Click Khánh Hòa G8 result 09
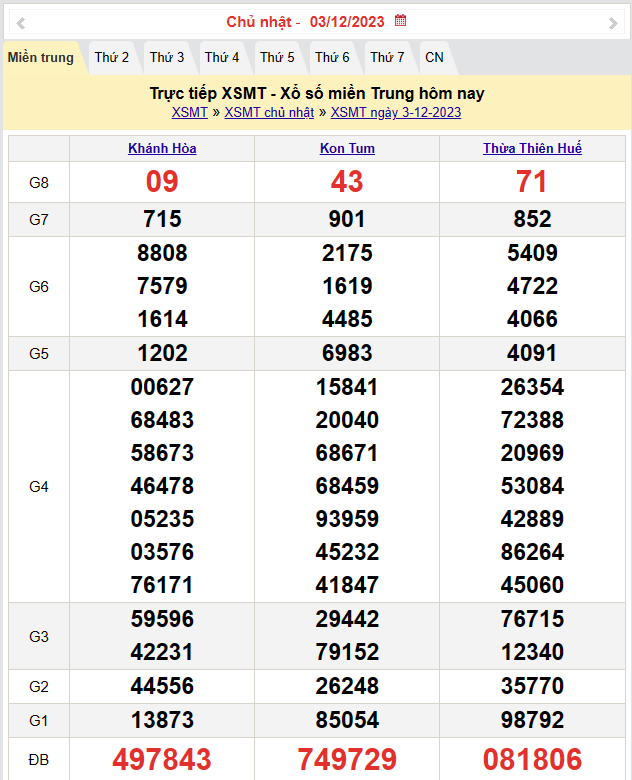 162,182
